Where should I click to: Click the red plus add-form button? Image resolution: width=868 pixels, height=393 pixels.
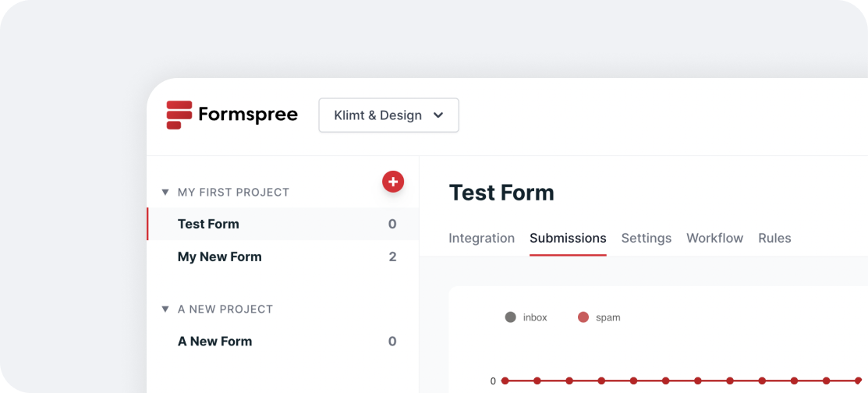point(393,182)
